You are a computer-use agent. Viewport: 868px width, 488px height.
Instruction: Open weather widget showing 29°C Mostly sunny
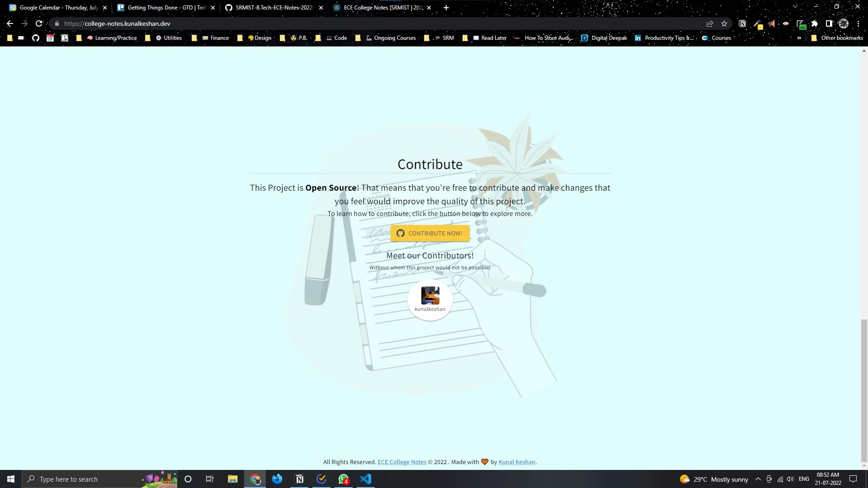(x=714, y=479)
